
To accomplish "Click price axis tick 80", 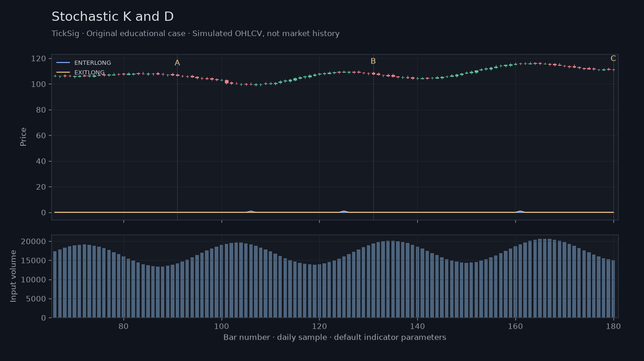I will [40, 110].
